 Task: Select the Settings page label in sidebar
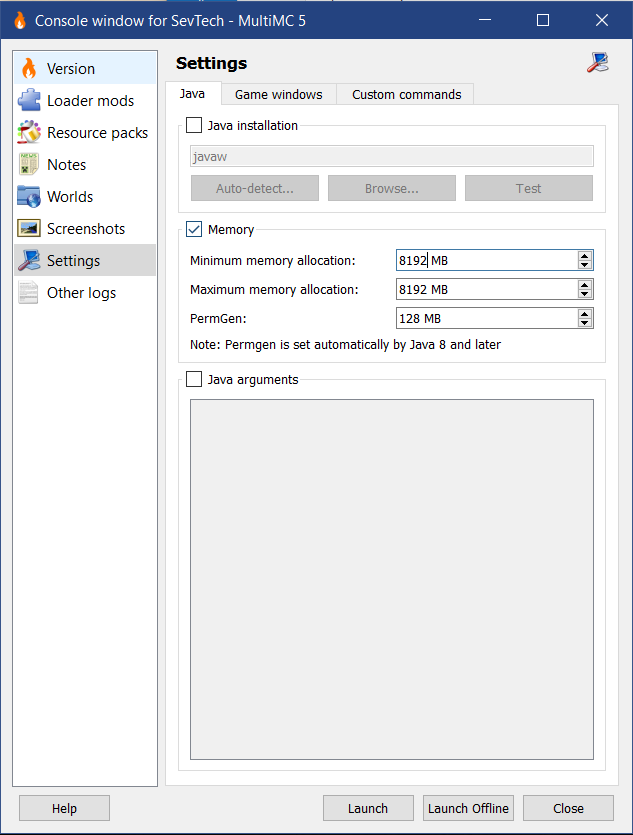coord(73,260)
